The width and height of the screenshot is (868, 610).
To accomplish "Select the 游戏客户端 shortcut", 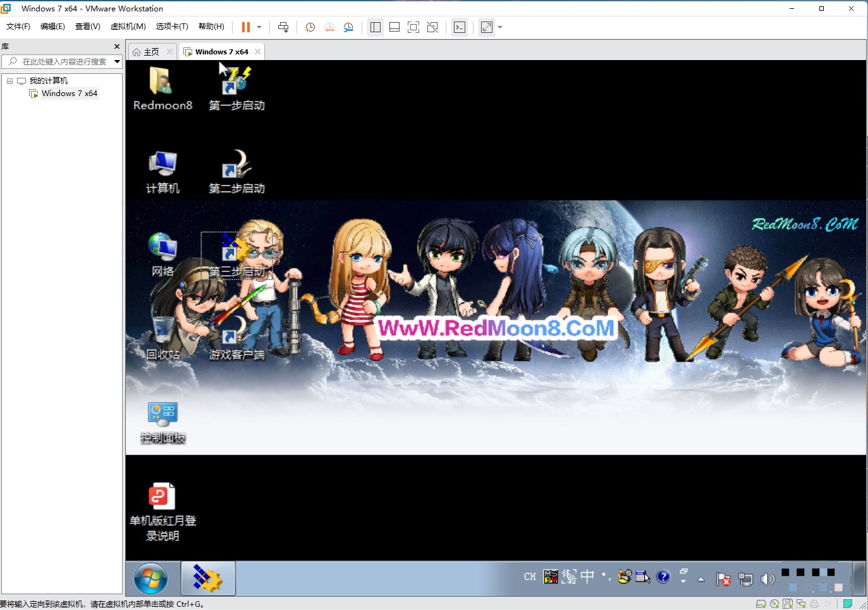I will [x=236, y=338].
